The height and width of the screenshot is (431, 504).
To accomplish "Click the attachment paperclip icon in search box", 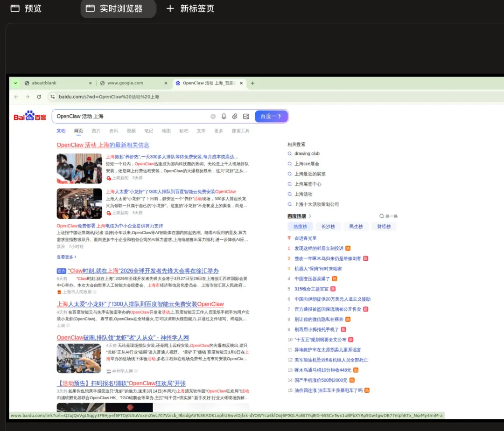I will coord(235,116).
